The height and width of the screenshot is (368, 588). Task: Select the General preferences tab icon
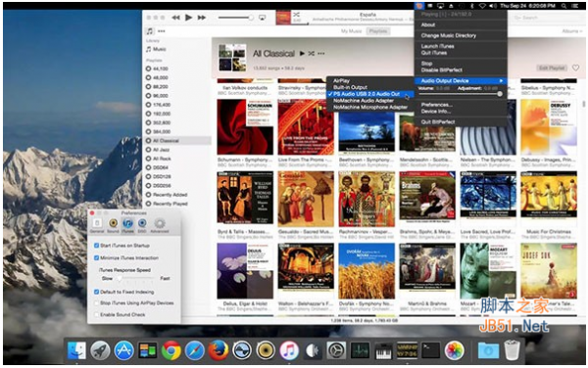tap(97, 226)
